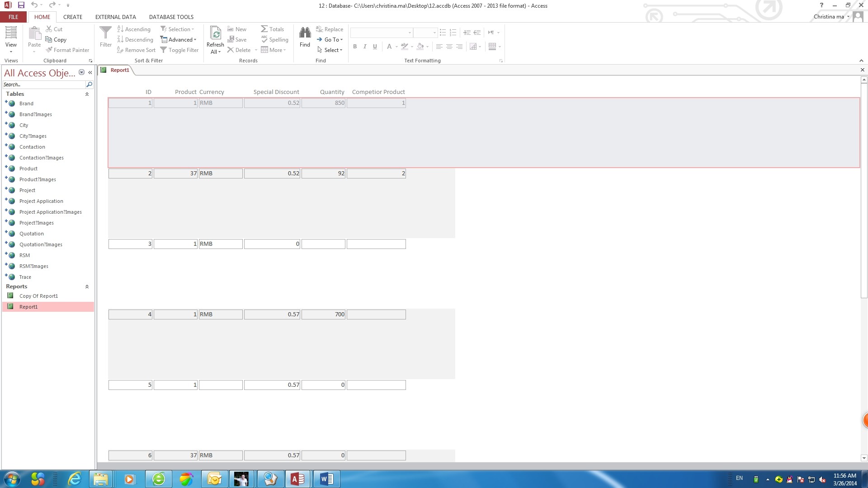This screenshot has width=868, height=488.
Task: Click Format Painter
Action: pos(67,50)
